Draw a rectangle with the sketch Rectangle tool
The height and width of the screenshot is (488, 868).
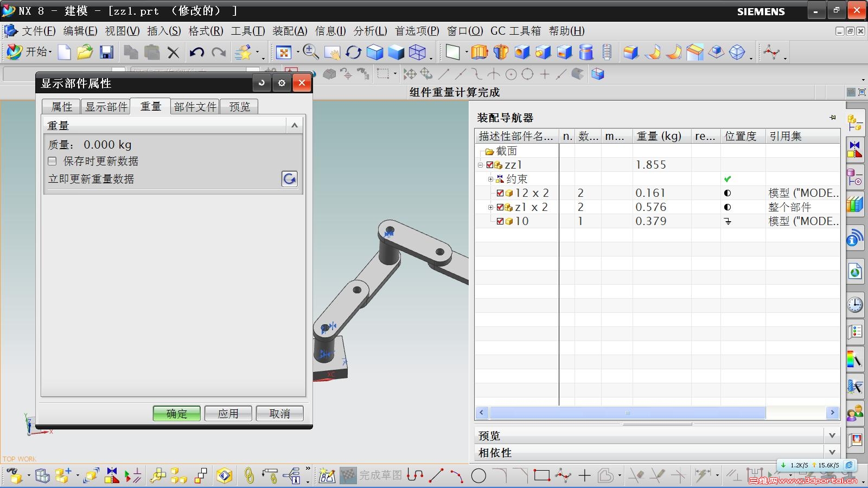pyautogui.click(x=541, y=476)
